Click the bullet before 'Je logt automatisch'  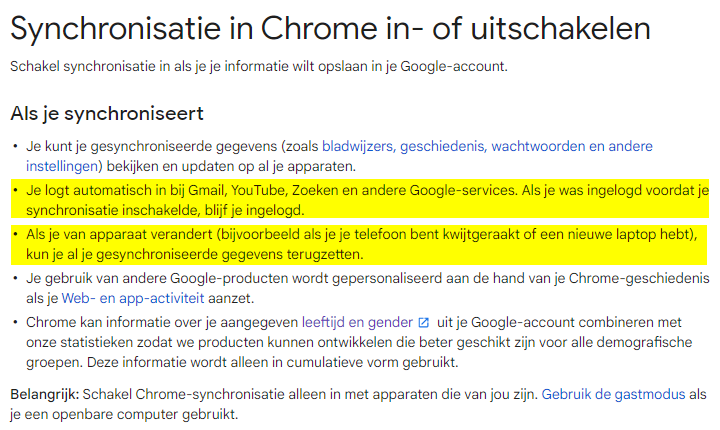(16, 190)
